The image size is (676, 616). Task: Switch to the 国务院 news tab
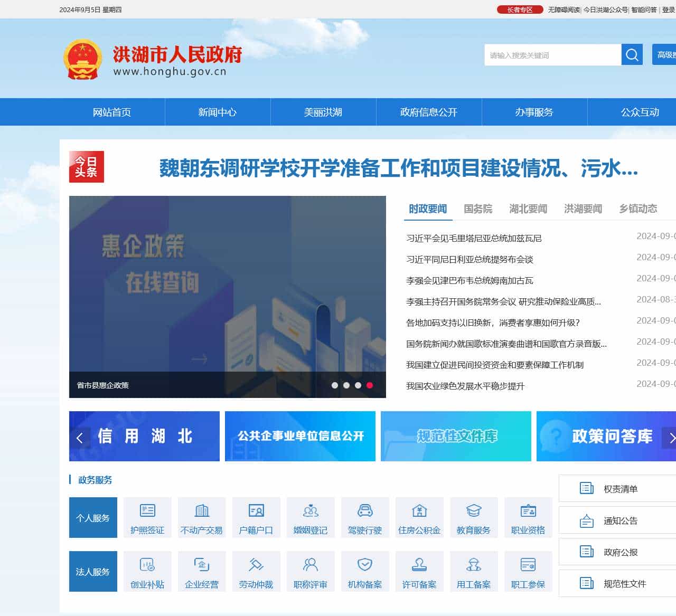[478, 209]
